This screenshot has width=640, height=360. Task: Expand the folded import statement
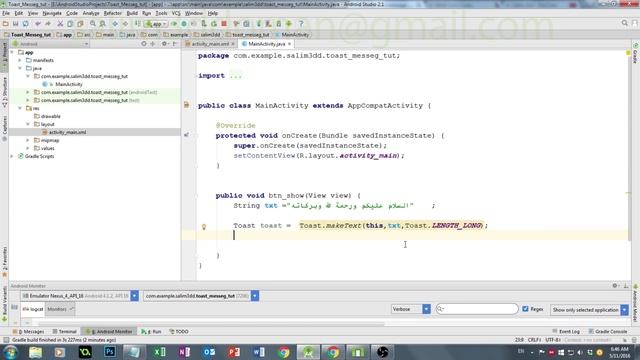coord(236,76)
